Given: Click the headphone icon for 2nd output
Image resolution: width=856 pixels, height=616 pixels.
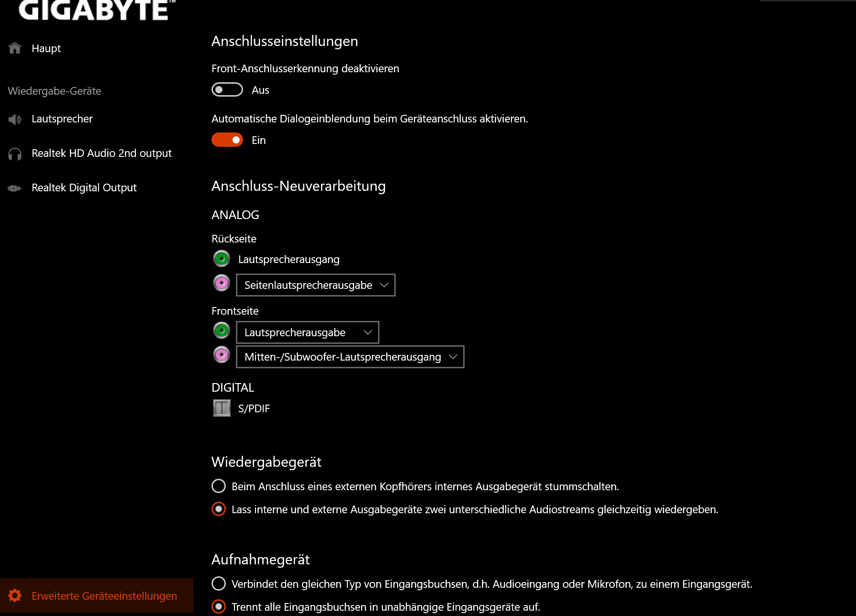Looking at the screenshot, I should (x=15, y=154).
